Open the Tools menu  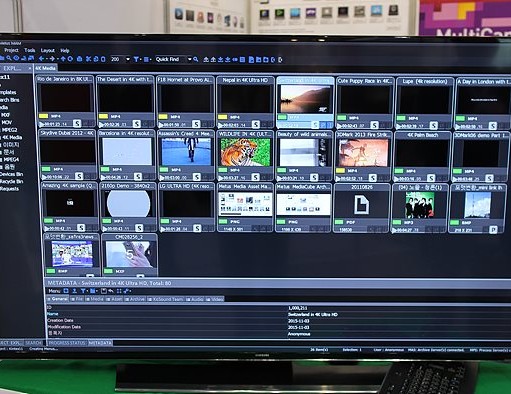click(30, 50)
